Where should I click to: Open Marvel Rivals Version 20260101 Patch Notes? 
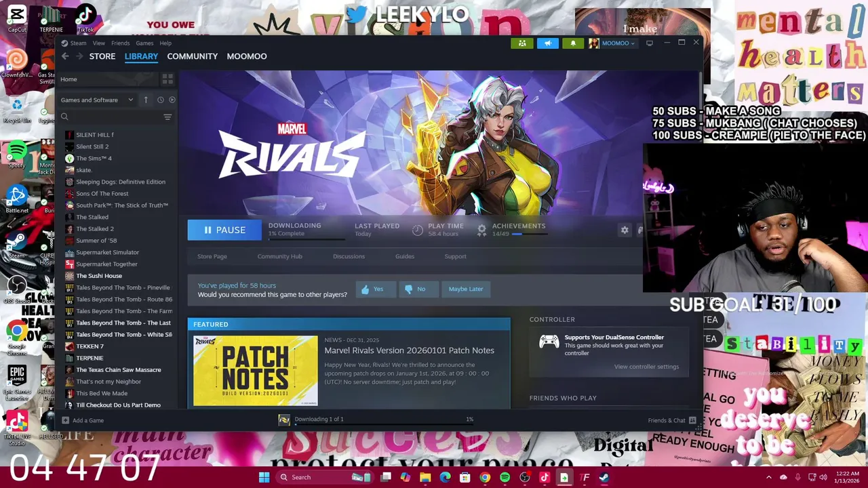[x=409, y=350]
